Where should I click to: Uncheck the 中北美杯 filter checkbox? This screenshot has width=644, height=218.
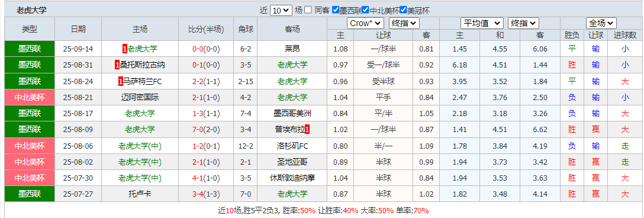(x=366, y=10)
